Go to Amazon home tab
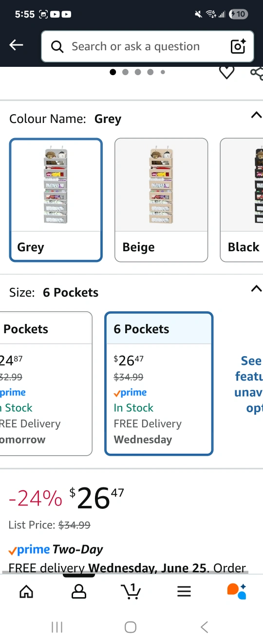 tap(26, 591)
